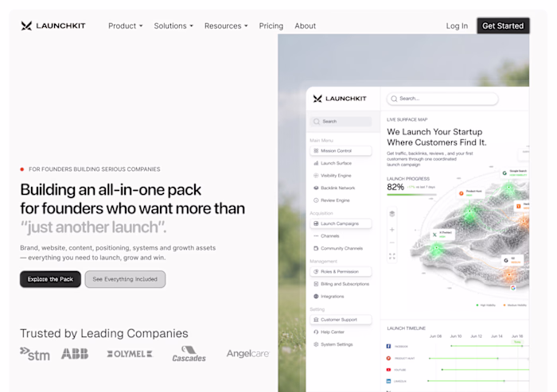The width and height of the screenshot is (557, 392).
Task: Click the Angelcare company logo
Action: point(248,354)
